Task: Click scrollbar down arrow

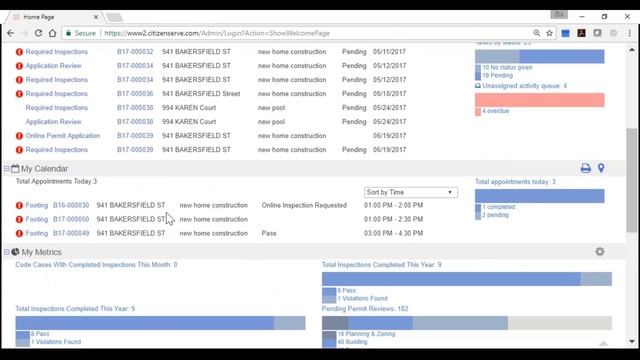Action: click(x=632, y=342)
